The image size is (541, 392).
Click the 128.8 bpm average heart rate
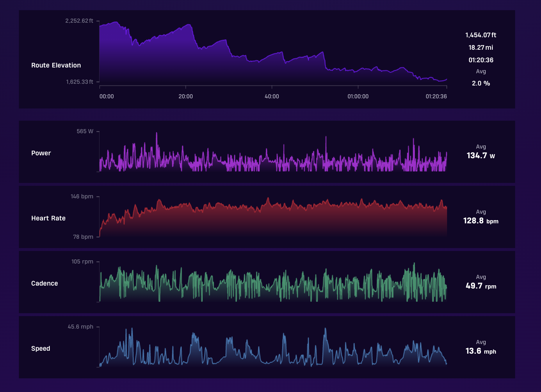[x=481, y=221]
